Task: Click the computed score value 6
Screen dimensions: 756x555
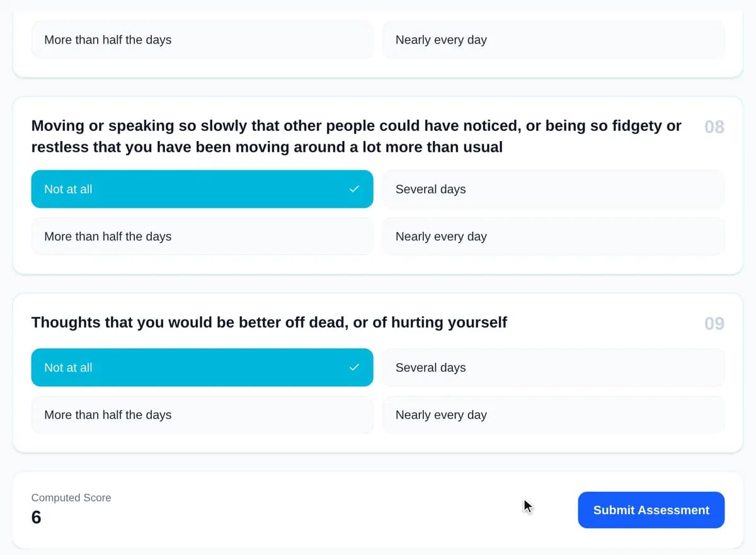Action: (x=36, y=518)
